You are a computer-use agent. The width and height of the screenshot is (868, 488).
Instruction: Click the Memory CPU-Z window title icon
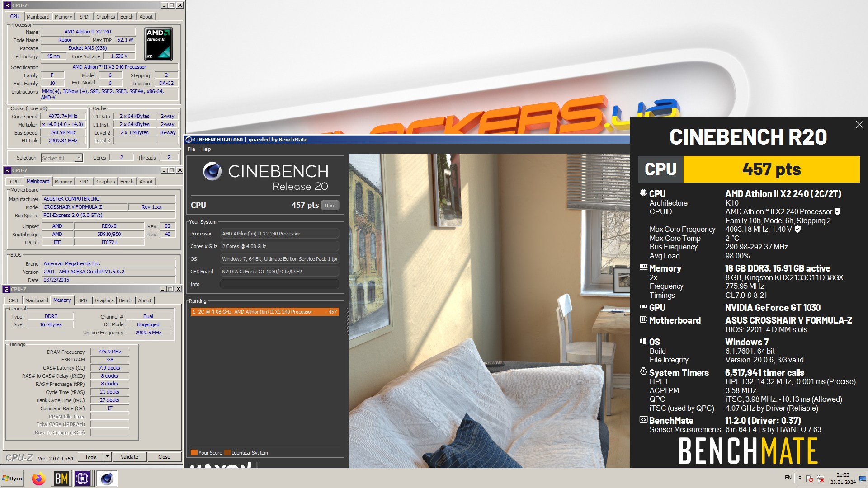[6, 289]
